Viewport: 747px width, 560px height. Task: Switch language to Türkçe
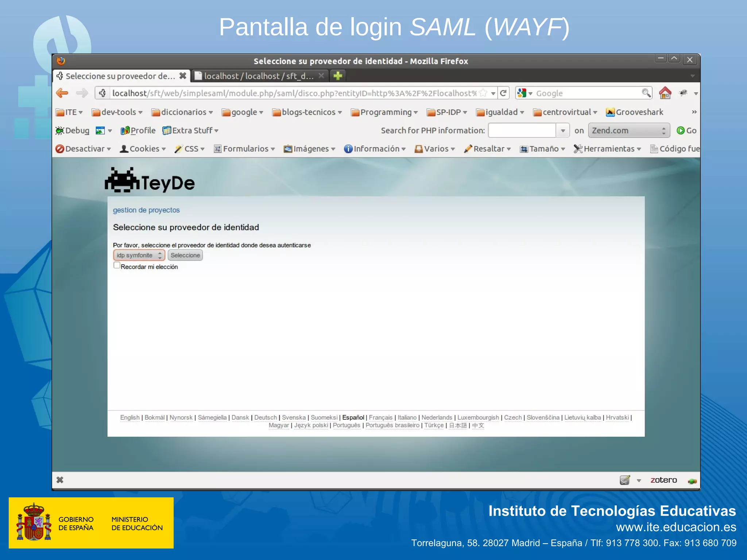coord(434,425)
